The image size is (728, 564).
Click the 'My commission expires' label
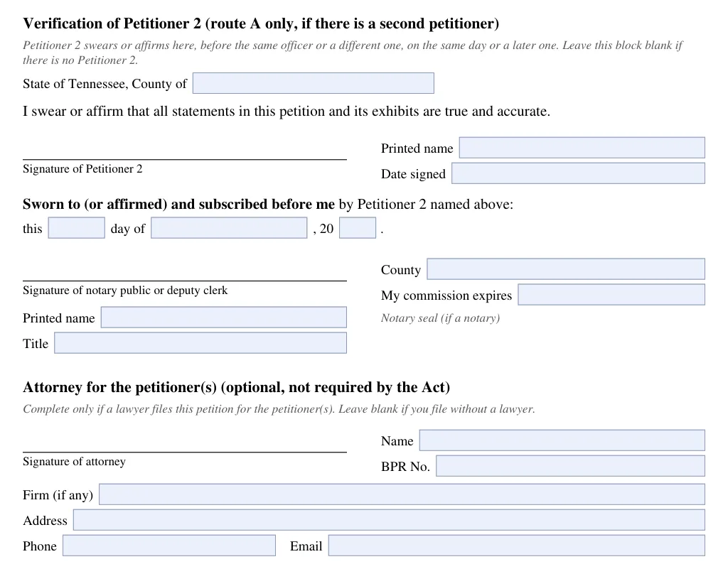(446, 295)
